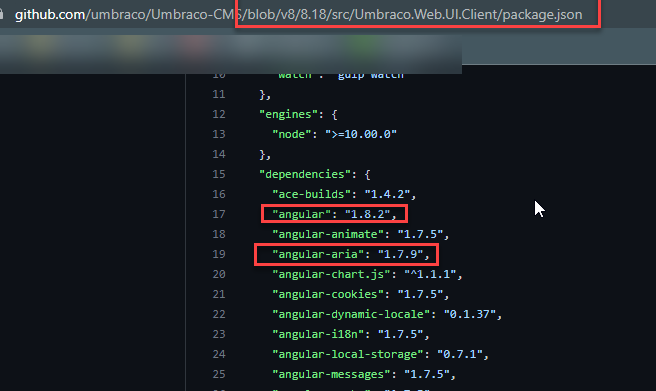Select line number 20 for angular-chart.js

click(219, 274)
